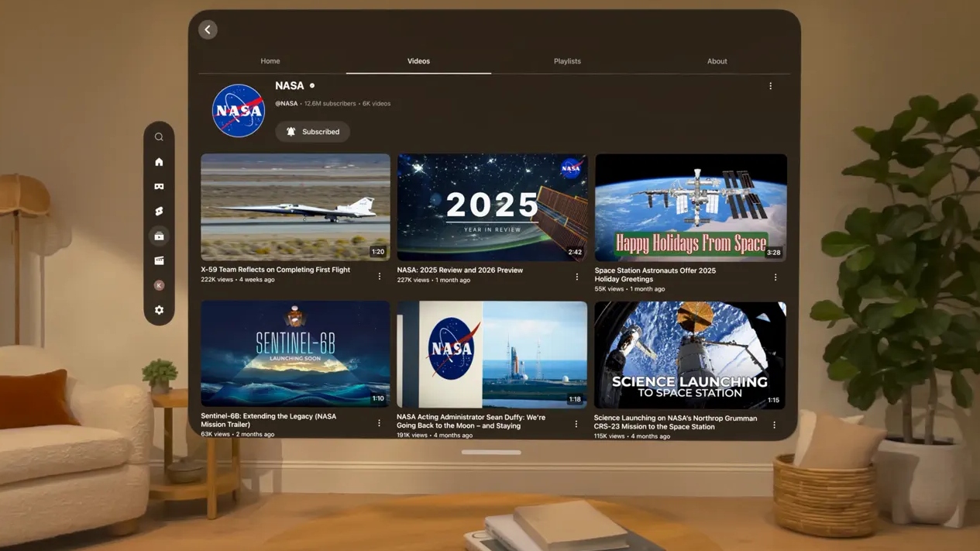Open options for the Sentinel-6B trailer
This screenshot has height=551, width=980.
379,423
